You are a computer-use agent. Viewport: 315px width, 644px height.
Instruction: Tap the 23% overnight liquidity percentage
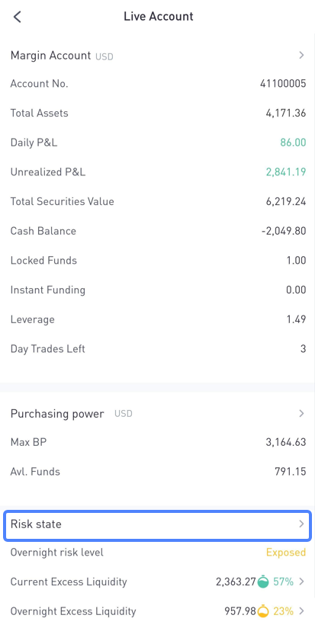283,611
